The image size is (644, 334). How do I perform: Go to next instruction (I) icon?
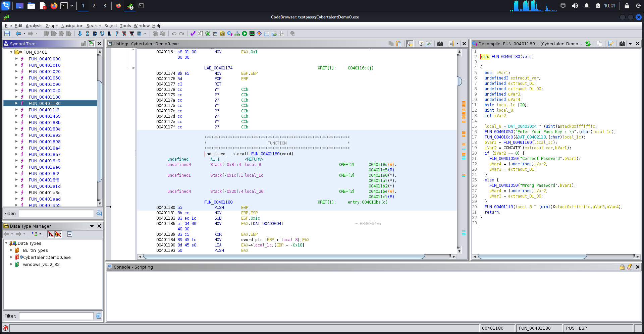[88, 34]
